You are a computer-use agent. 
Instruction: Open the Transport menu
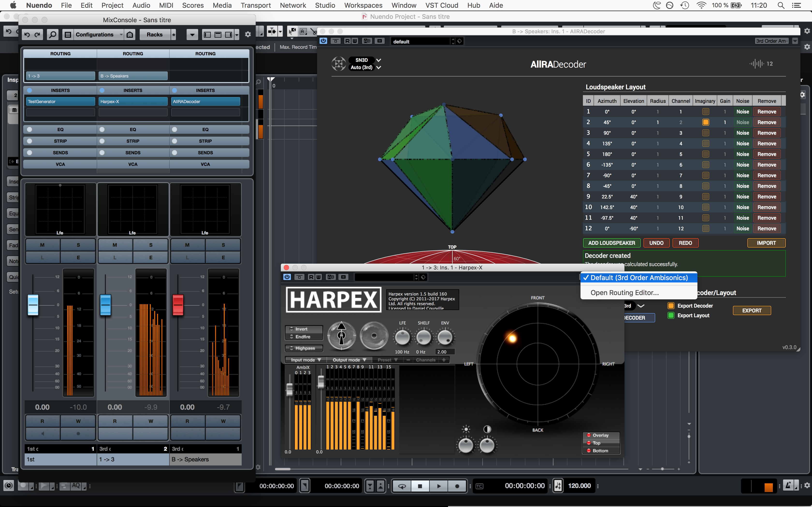click(x=255, y=5)
